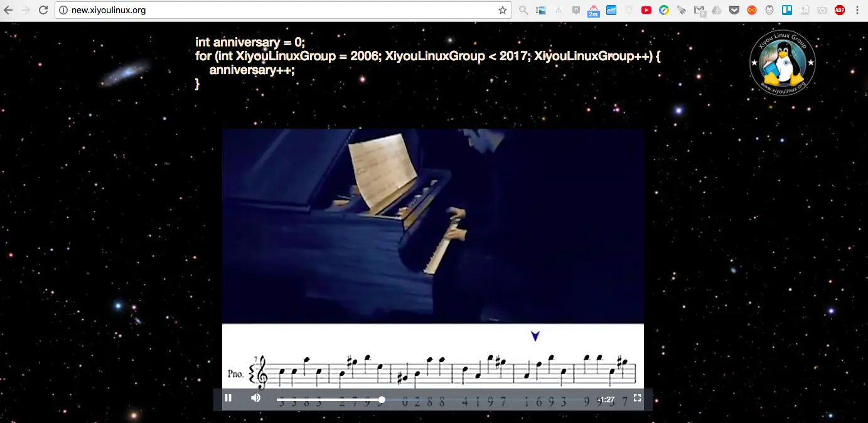The width and height of the screenshot is (868, 423).
Task: Click the 'anniversary++;' code line
Action: tap(252, 70)
